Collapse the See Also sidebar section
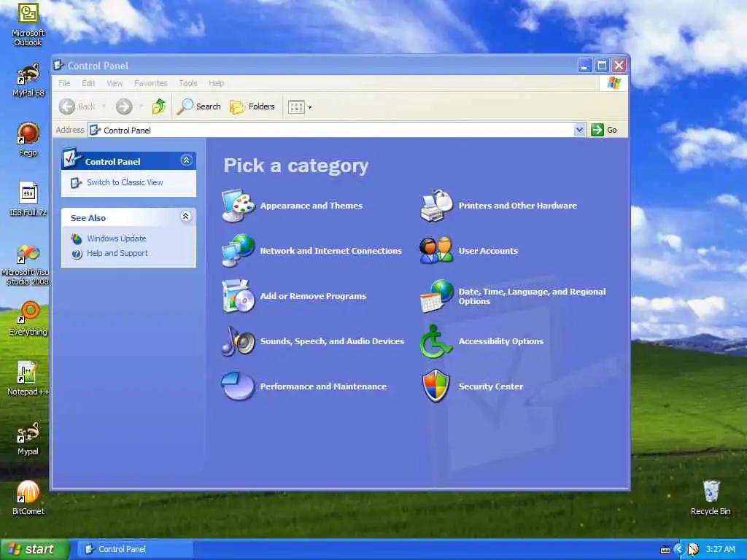747x560 pixels. point(186,217)
